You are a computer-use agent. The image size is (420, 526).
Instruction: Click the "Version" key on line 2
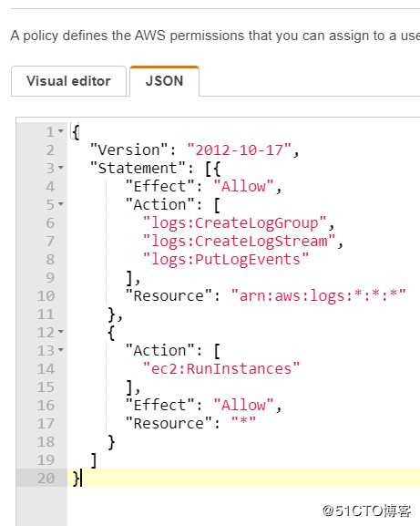point(129,150)
